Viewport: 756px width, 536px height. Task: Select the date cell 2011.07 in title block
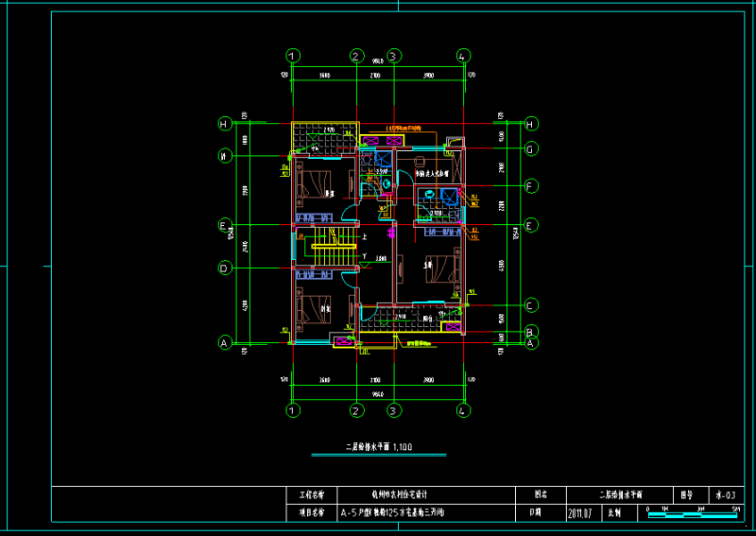pos(579,514)
